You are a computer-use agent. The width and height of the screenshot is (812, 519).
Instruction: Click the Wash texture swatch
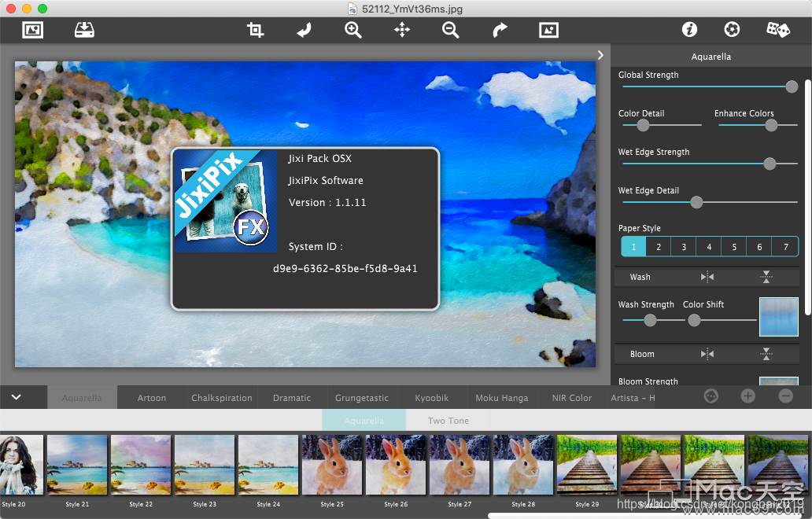[779, 317]
